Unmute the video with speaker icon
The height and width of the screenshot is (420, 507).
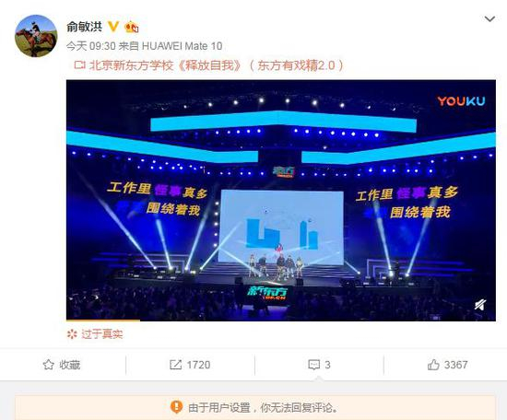pyautogui.click(x=480, y=305)
